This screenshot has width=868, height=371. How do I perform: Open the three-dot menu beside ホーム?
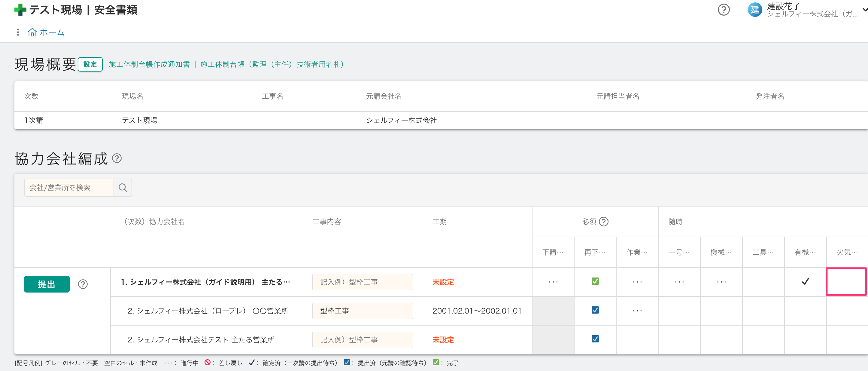(18, 32)
